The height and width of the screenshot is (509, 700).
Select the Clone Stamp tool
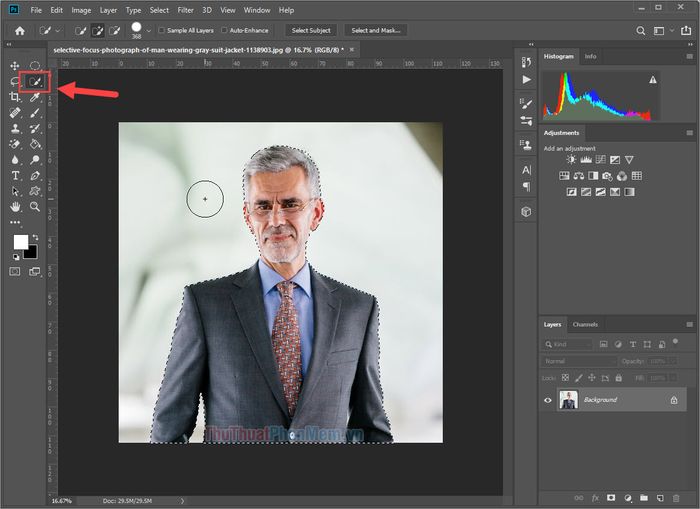[15, 129]
